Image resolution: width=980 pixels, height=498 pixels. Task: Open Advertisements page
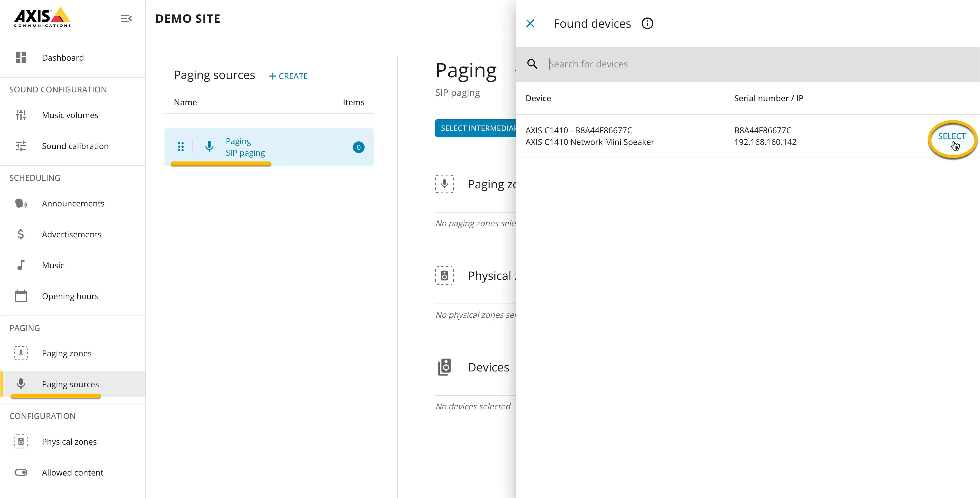[73, 234]
